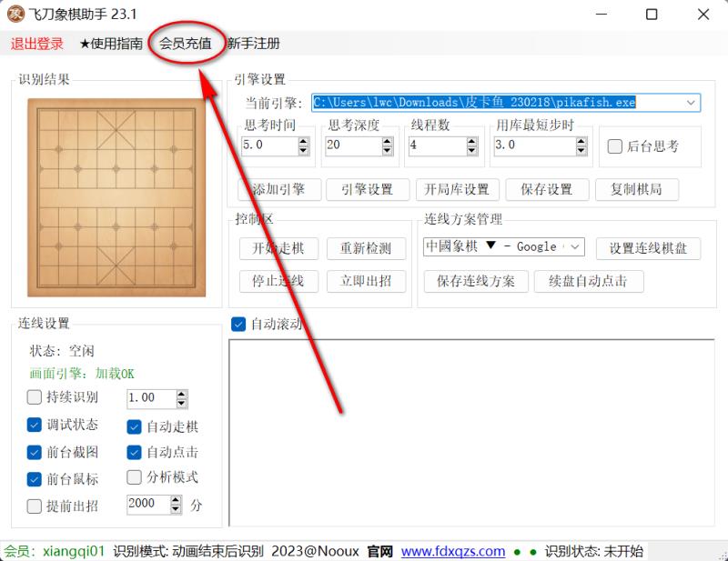Turn on 分析模式 checkbox
The height and width of the screenshot is (561, 728).
coord(135,477)
